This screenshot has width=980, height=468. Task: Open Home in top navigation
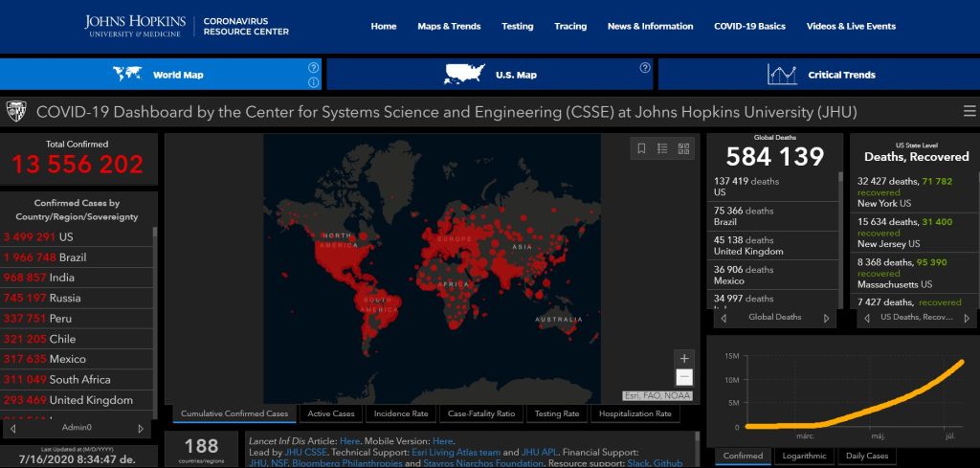click(x=384, y=26)
